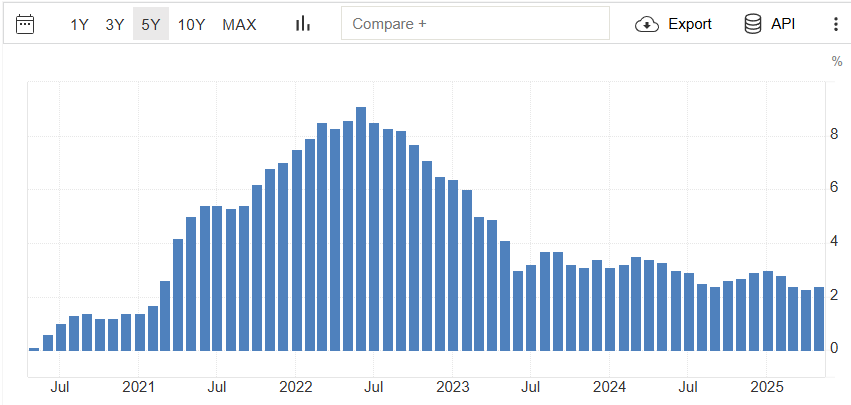851x405 pixels.
Task: Click the y-axis value 2
Action: coord(835,295)
